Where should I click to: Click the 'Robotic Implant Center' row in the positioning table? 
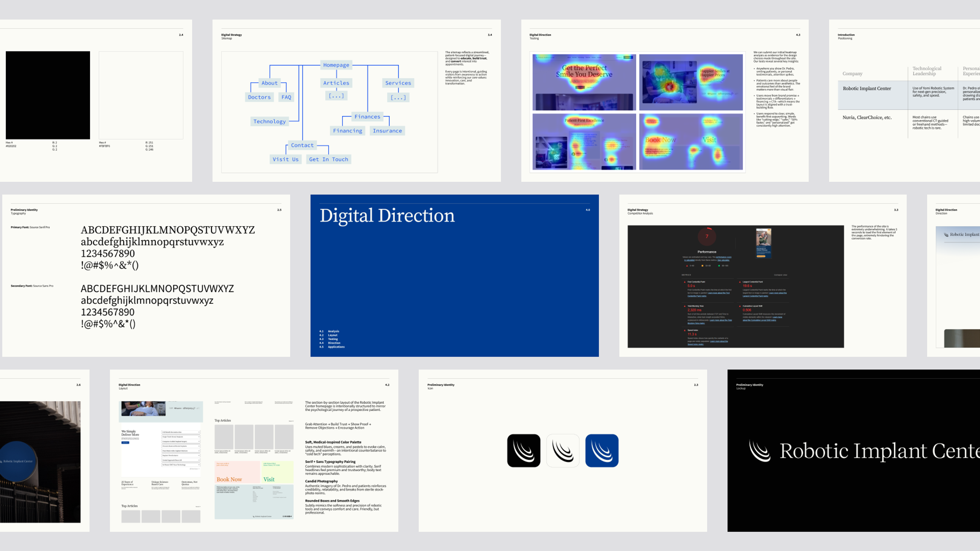tap(909, 95)
